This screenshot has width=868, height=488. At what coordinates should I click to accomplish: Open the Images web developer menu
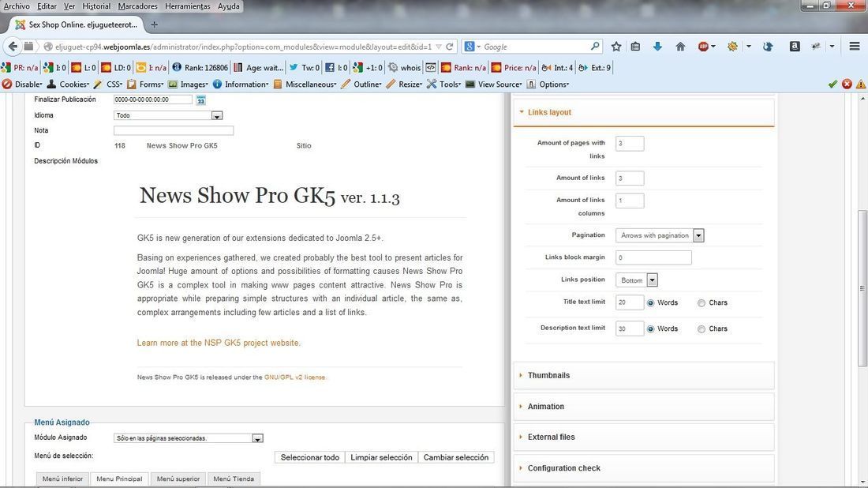pos(189,84)
